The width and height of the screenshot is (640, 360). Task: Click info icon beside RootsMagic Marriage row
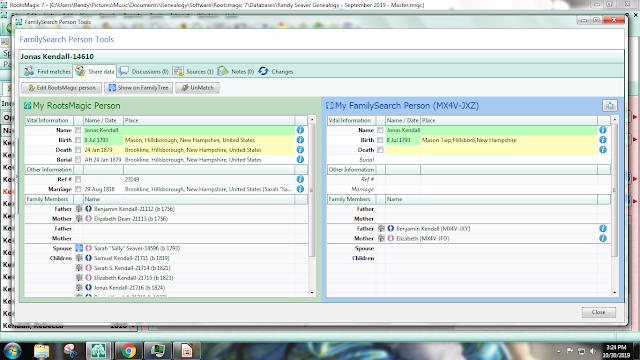point(300,189)
